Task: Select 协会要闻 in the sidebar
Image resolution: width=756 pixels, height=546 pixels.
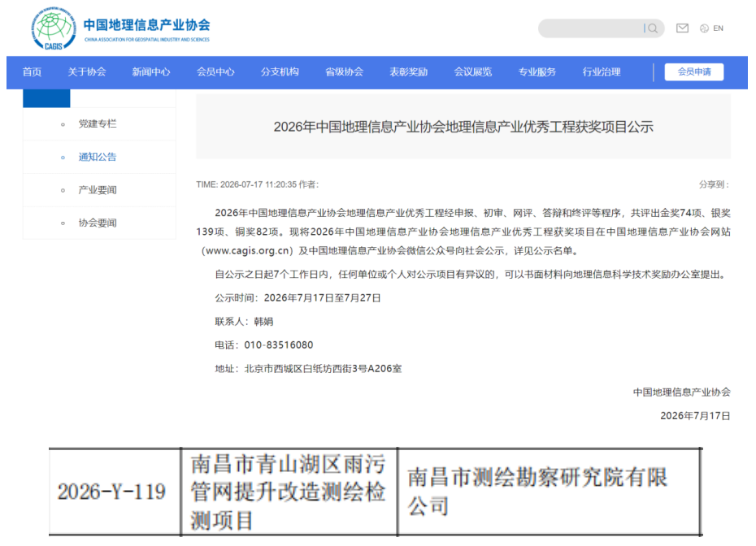Action: 98,223
